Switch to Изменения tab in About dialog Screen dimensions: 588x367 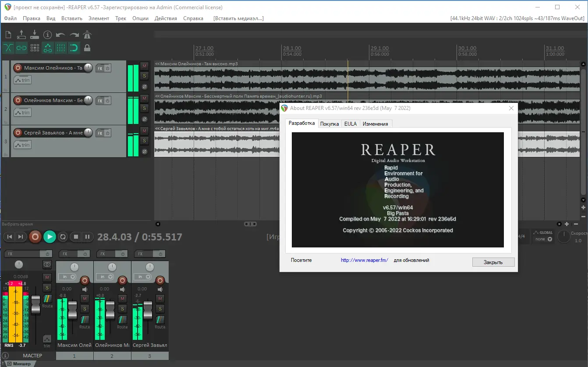pyautogui.click(x=375, y=124)
